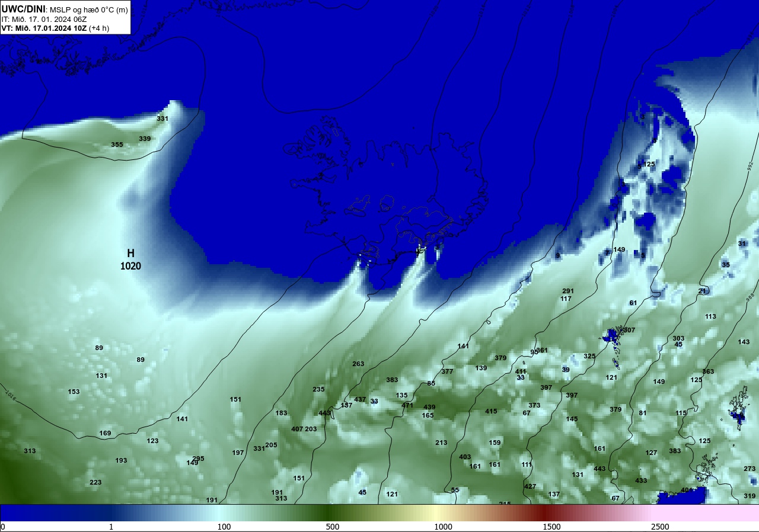
Task: Click the 223 height value
Action: coord(95,482)
